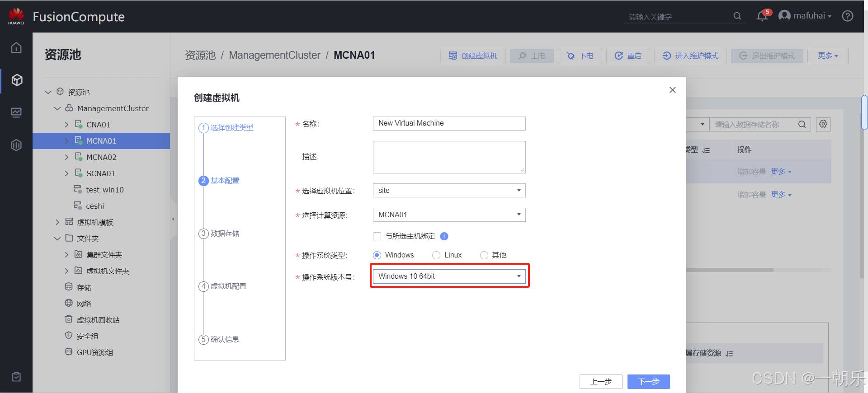Click the sort icon next to 类型 column
Viewport: 868px width, 393px height.
pos(706,150)
